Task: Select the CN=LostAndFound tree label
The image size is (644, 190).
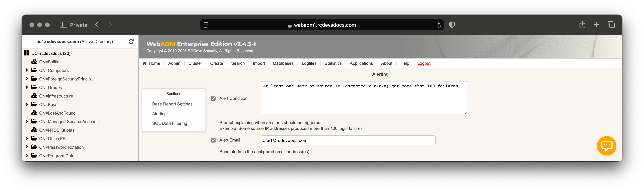Action: [x=57, y=113]
